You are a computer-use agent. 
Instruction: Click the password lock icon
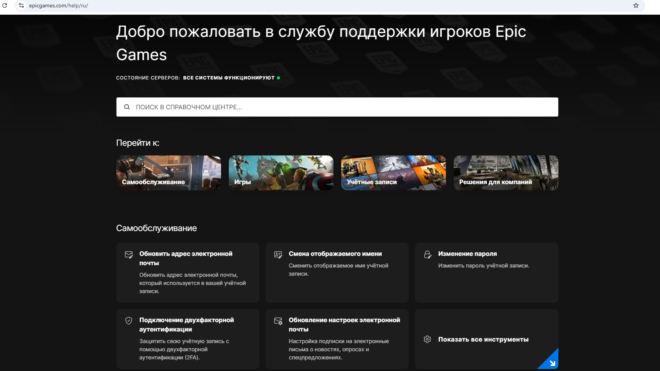(427, 254)
